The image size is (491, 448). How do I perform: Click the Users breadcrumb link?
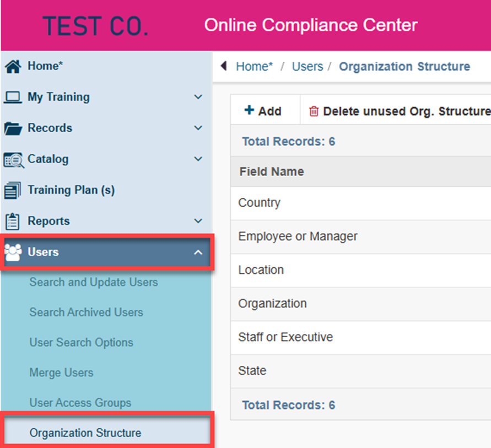(307, 66)
